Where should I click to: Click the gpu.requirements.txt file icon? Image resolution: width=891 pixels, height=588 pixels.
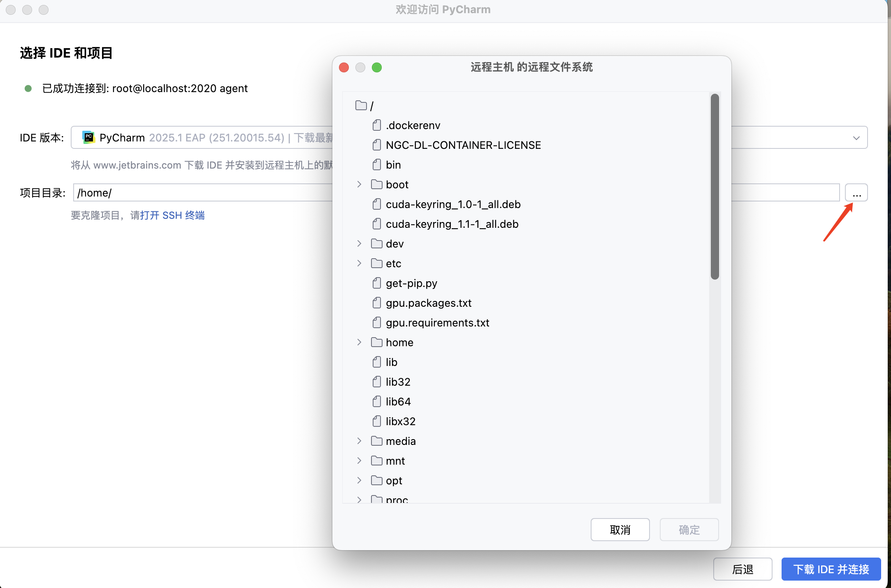point(376,323)
